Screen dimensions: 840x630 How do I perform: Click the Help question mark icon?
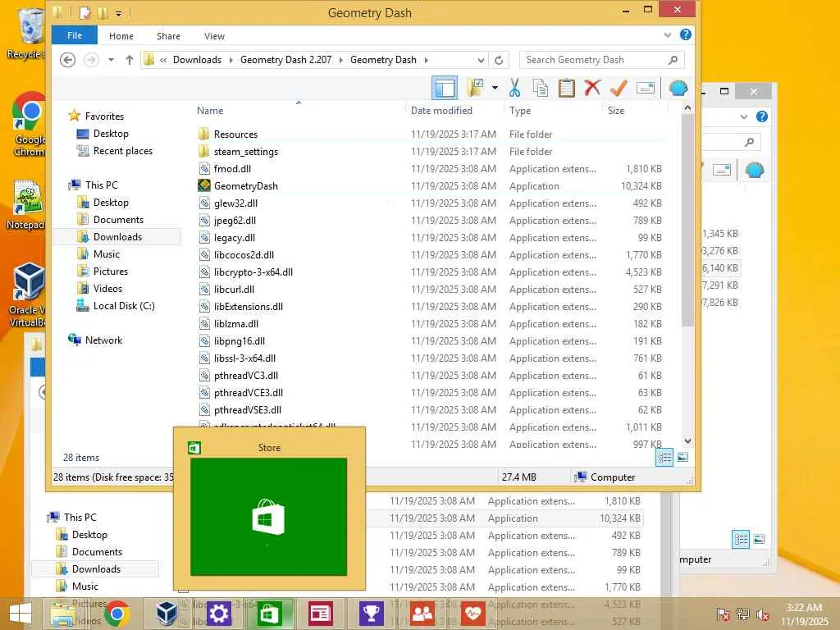(x=685, y=34)
